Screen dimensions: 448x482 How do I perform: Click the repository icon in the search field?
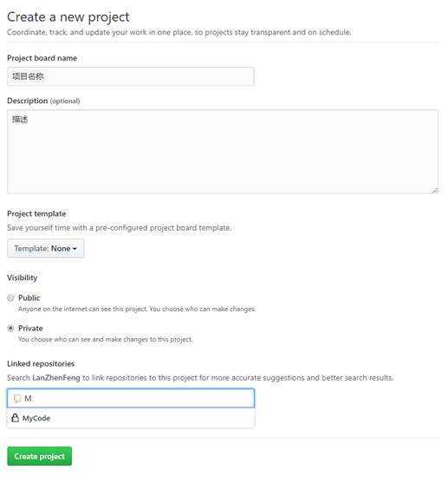coord(17,399)
